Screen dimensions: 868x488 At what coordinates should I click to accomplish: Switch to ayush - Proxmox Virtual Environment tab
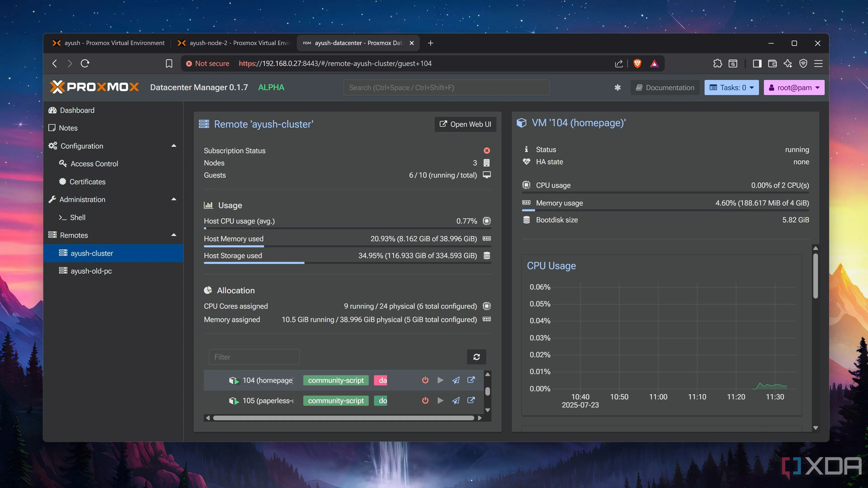[x=108, y=43]
